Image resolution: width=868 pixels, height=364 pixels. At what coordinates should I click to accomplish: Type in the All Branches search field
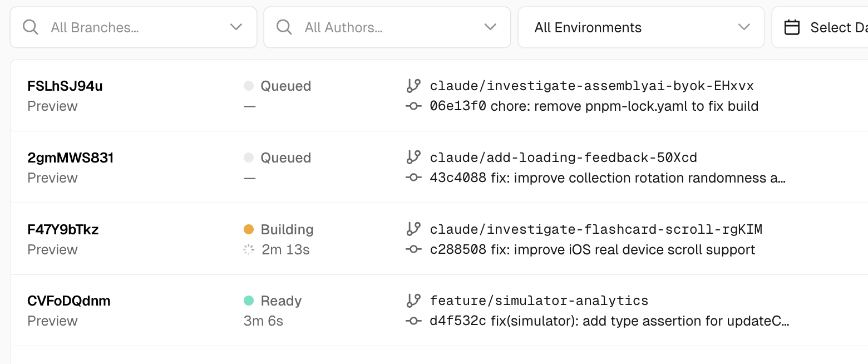pyautogui.click(x=134, y=27)
